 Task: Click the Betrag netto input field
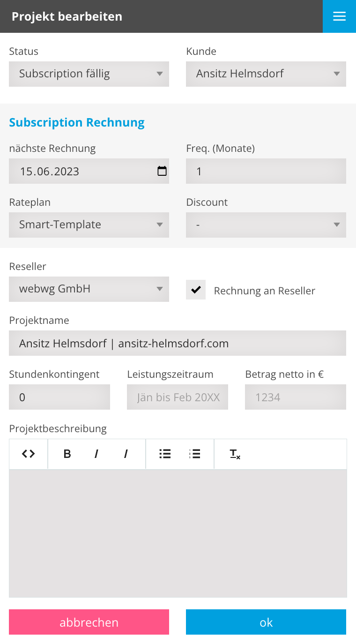click(296, 397)
